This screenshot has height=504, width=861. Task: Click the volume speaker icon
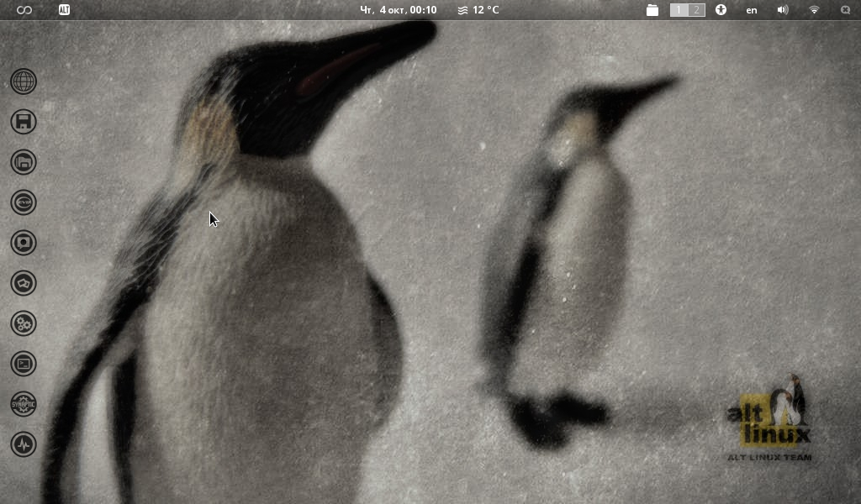783,10
